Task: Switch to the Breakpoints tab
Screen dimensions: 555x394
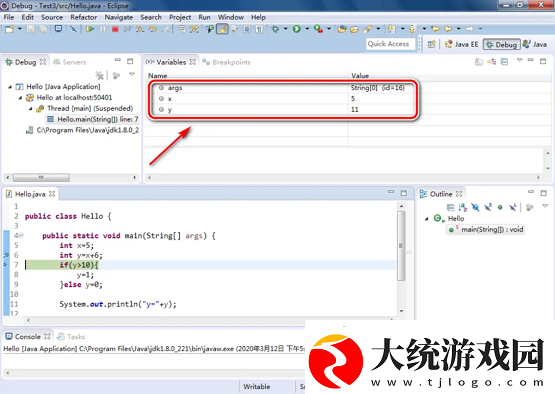Action: point(227,62)
